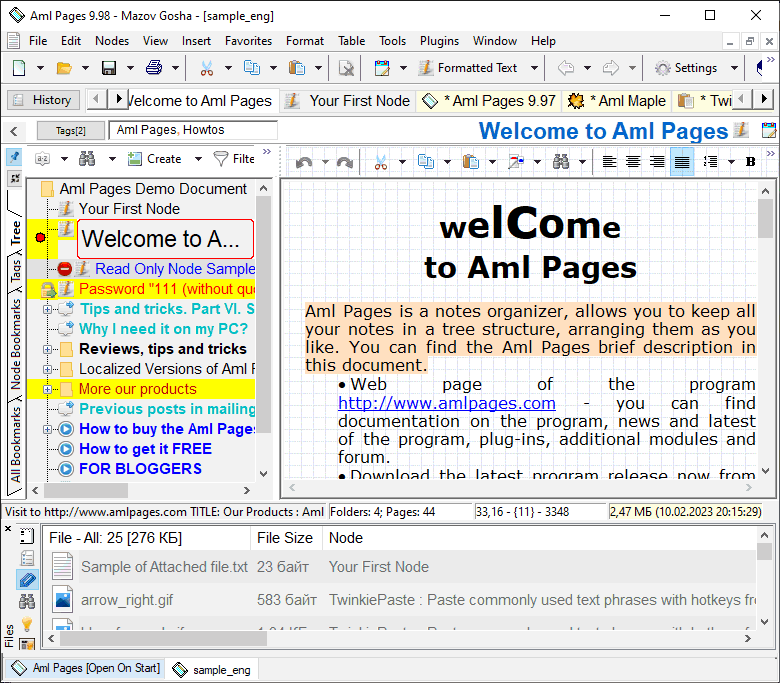Click the Copy icon in main toolbar
This screenshot has height=683, width=780.
click(252, 68)
